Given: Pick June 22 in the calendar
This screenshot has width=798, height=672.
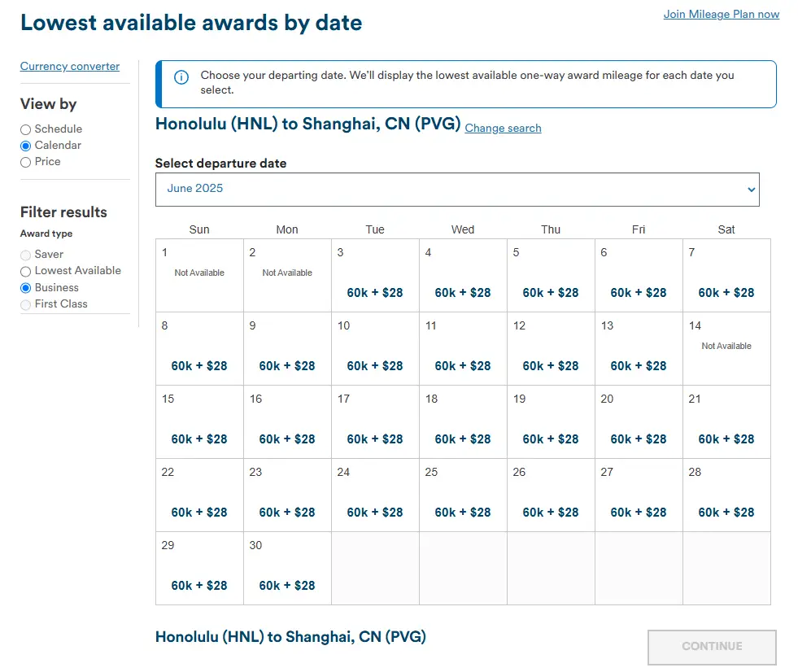Looking at the screenshot, I should [199, 513].
